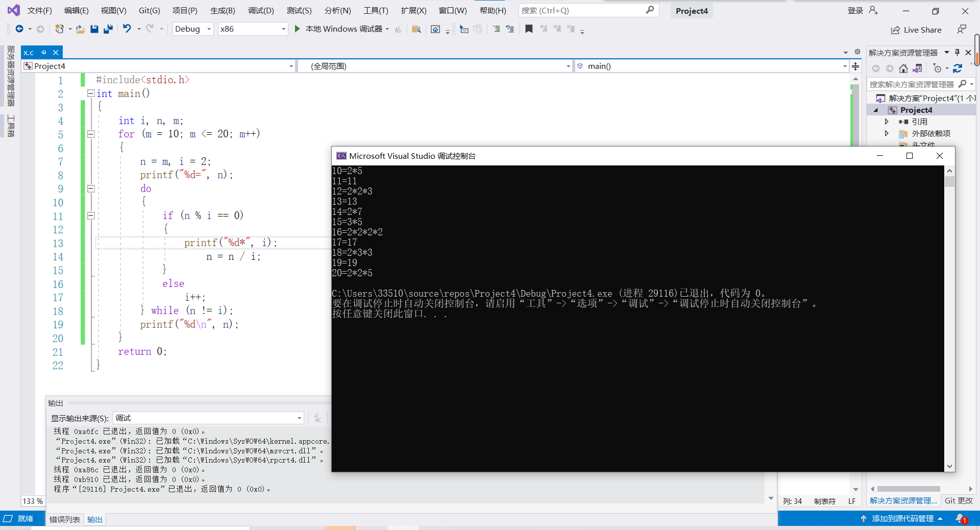Click the search magnifier in title bar search box

(650, 10)
